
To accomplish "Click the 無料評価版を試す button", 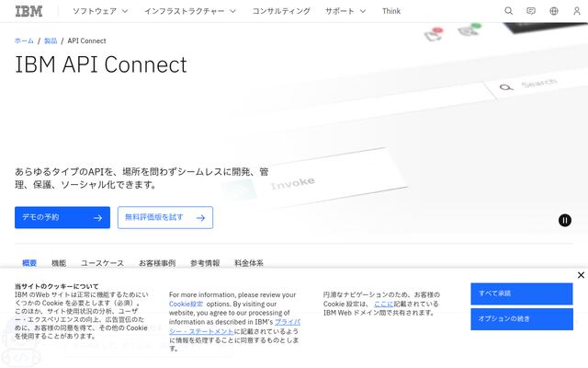I will (x=165, y=217).
